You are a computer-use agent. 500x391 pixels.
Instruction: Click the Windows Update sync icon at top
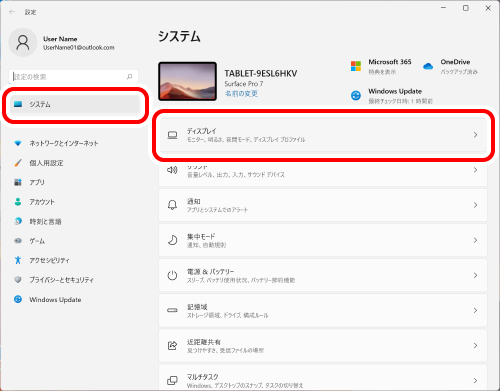pos(356,95)
